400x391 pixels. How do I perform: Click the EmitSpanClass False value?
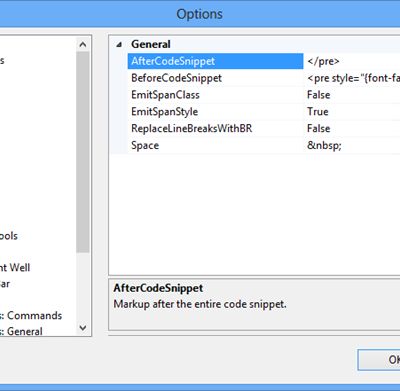pos(353,95)
